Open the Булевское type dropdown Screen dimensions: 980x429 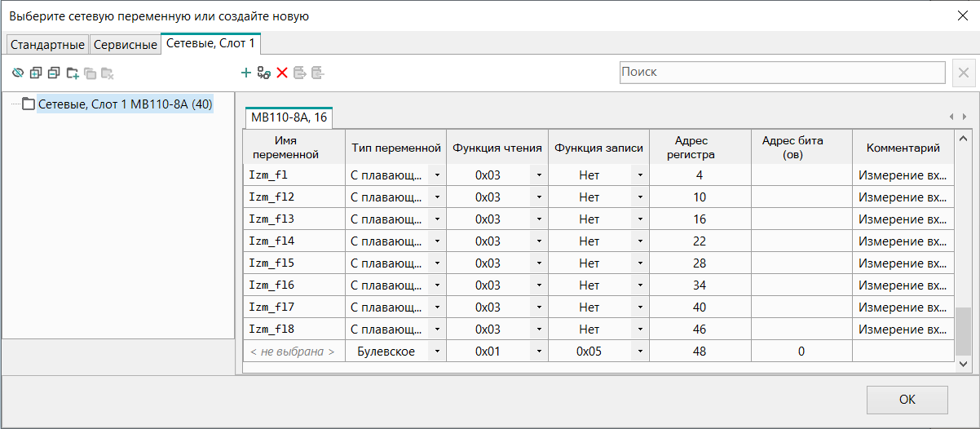pos(437,352)
